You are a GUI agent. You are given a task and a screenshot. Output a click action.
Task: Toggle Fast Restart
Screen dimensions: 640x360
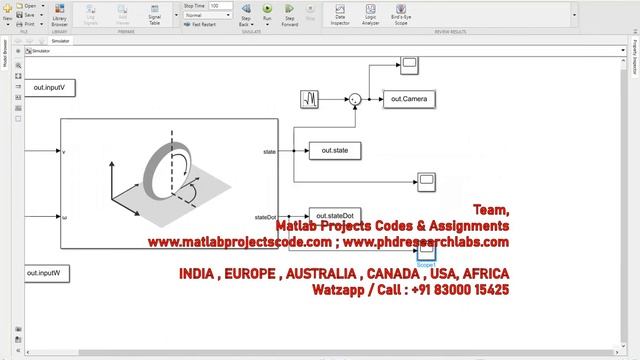200,24
